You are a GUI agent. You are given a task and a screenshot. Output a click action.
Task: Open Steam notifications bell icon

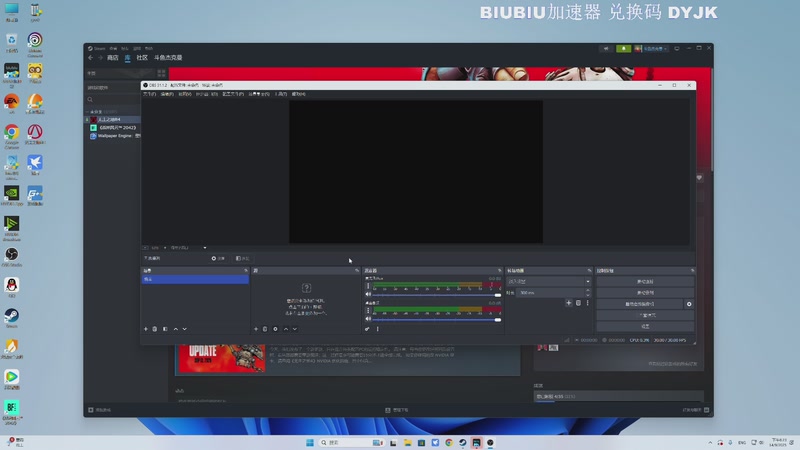point(623,48)
